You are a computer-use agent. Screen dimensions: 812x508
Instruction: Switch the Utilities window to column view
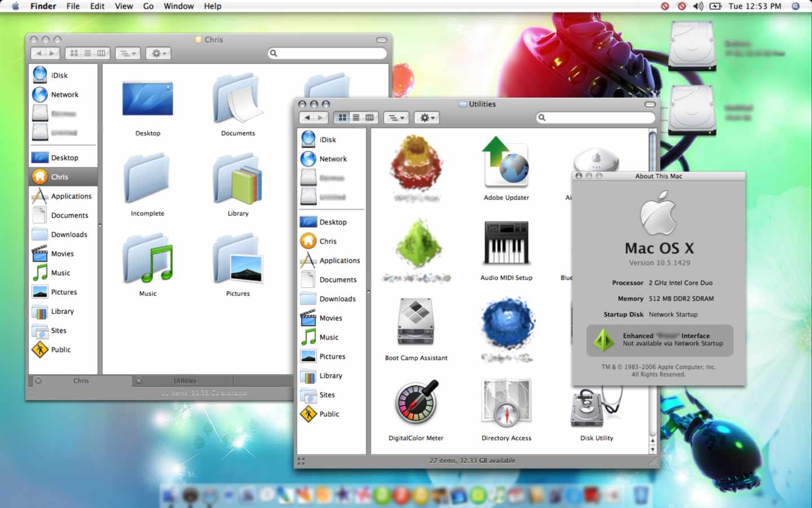click(370, 117)
